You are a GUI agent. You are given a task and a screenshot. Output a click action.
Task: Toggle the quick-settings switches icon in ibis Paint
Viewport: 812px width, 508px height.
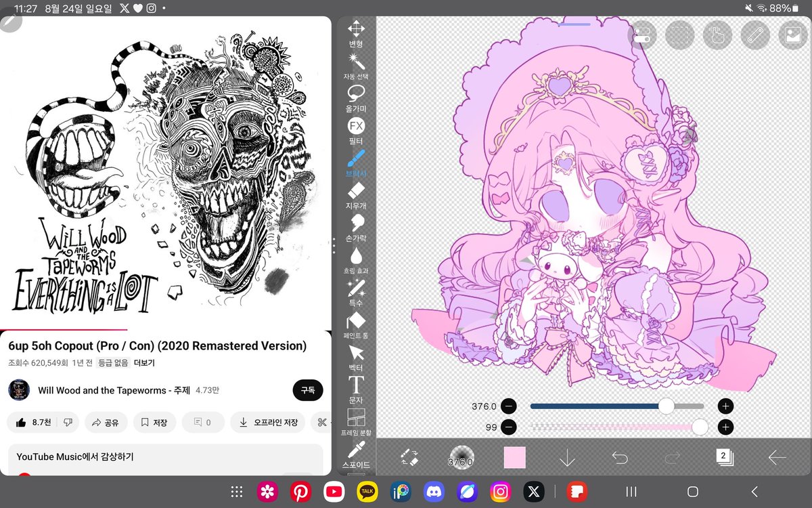point(642,35)
